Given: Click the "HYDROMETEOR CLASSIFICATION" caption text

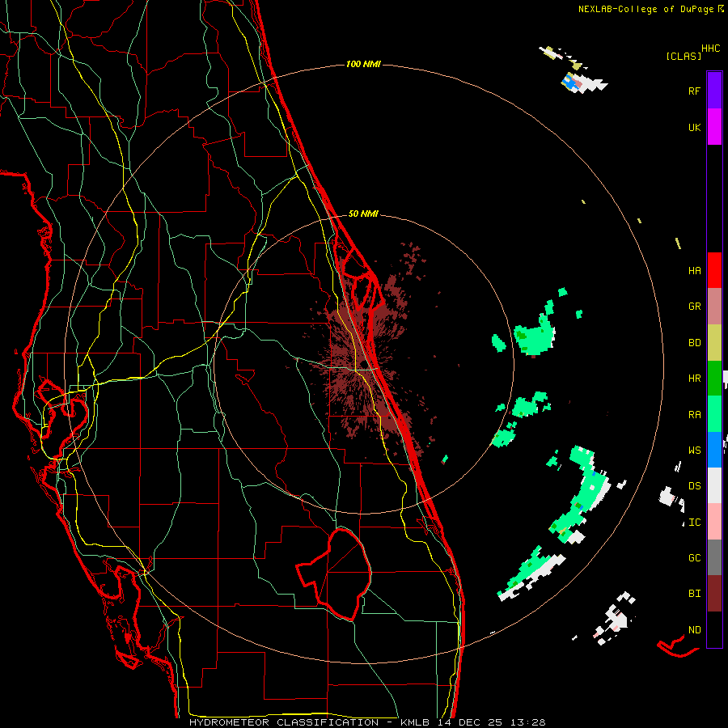Looking at the screenshot, I should click(x=283, y=722).
